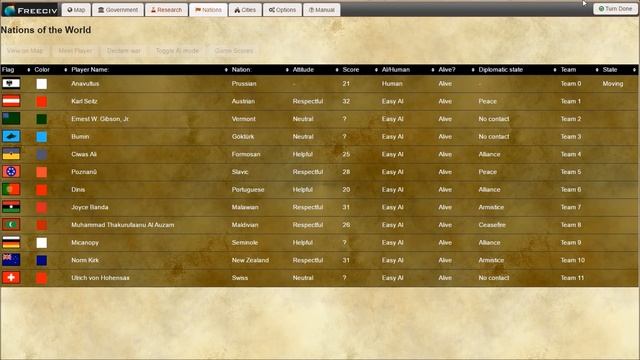
Task: Sort table by State column
Action: click(619, 70)
